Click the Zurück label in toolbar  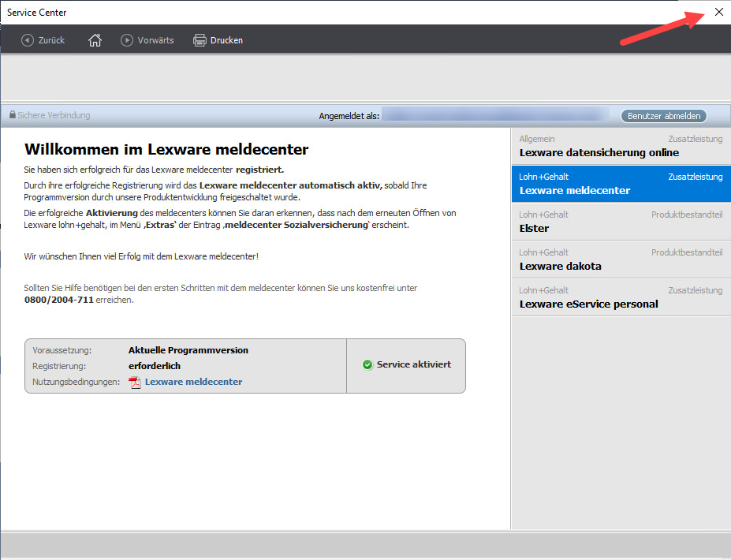tap(52, 40)
